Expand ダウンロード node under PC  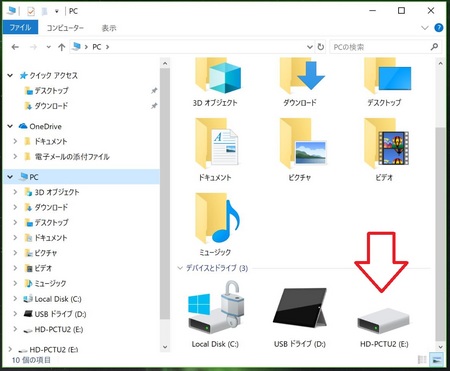click(x=15, y=207)
